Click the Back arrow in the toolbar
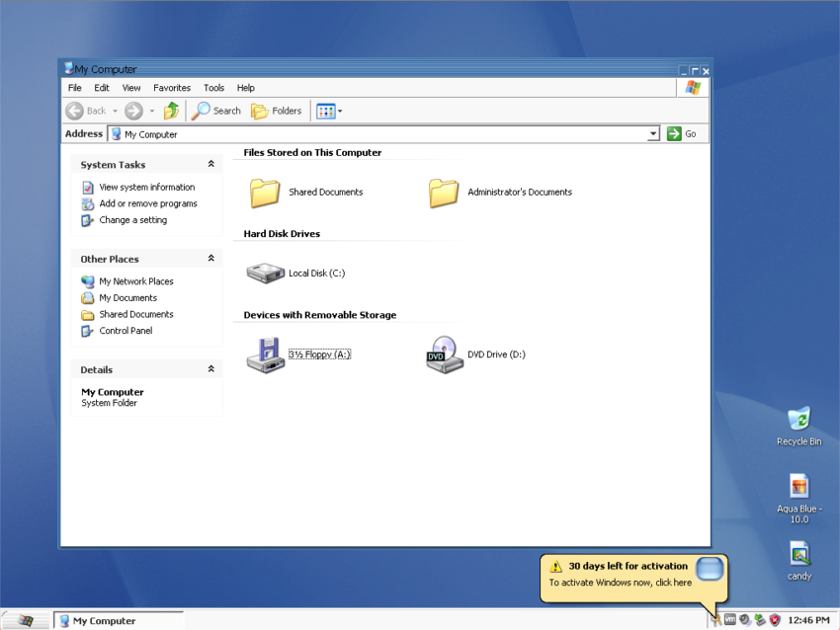 (74, 111)
